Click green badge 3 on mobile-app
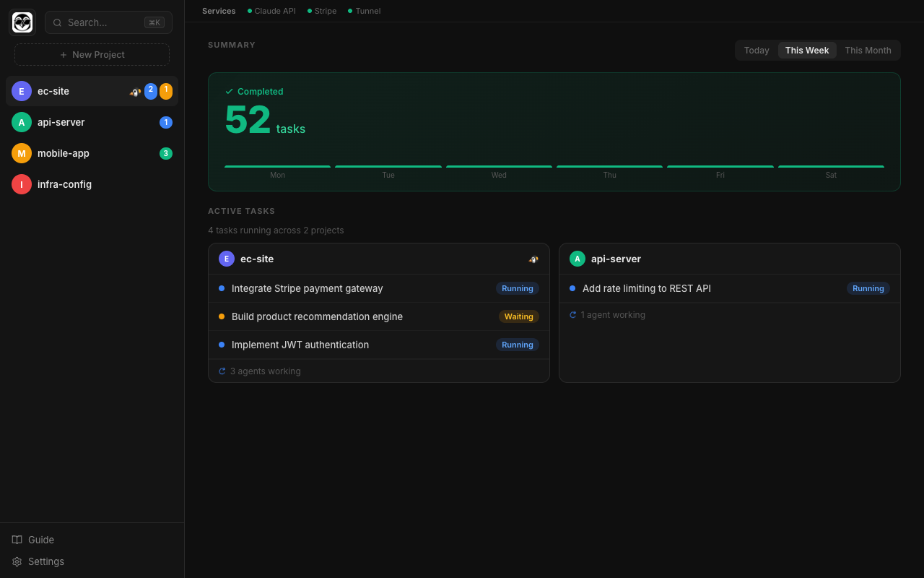Viewport: 924px width, 578px height. coord(166,153)
